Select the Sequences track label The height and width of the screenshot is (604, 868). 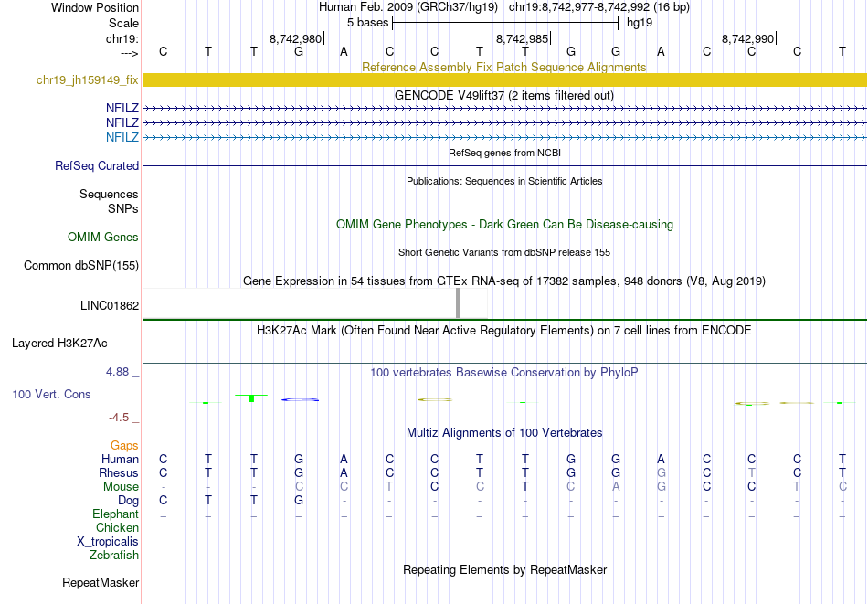click(109, 194)
